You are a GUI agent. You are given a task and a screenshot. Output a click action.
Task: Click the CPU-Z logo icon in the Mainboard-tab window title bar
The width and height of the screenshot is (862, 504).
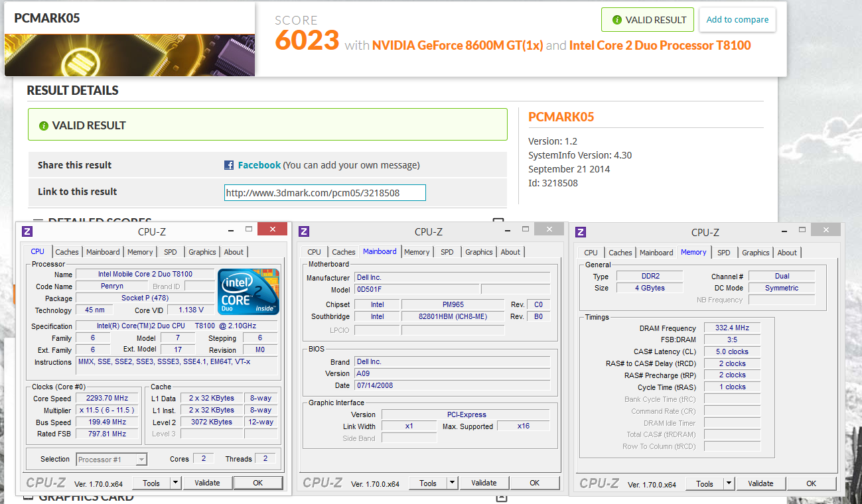click(304, 231)
